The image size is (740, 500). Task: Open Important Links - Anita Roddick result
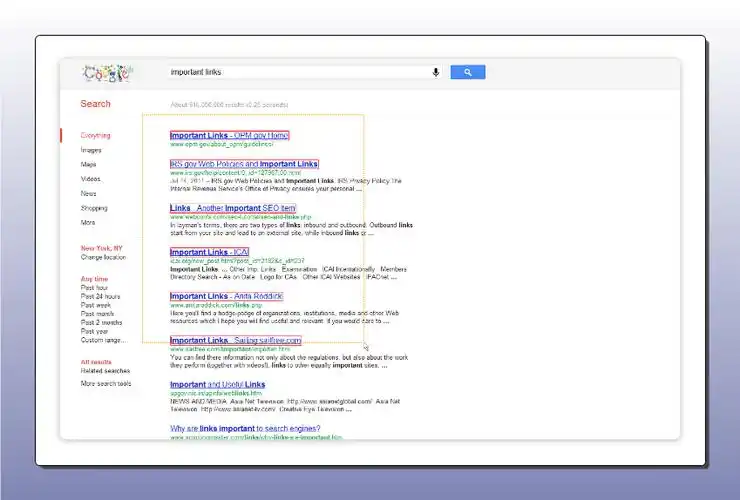tap(226, 296)
